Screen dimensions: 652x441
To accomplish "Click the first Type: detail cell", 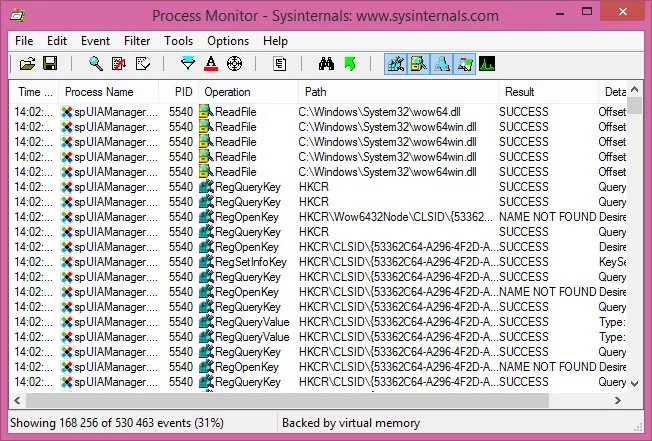I will 612,322.
